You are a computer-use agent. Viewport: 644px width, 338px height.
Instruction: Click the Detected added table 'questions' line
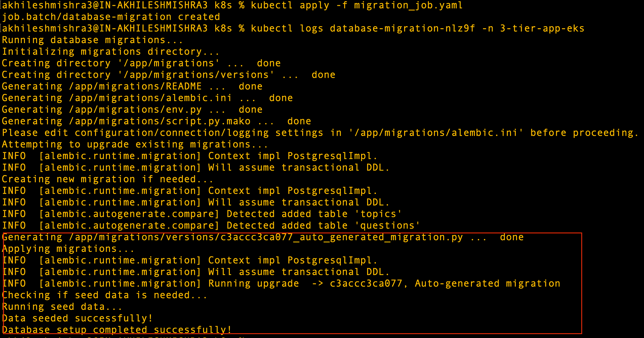click(x=211, y=226)
